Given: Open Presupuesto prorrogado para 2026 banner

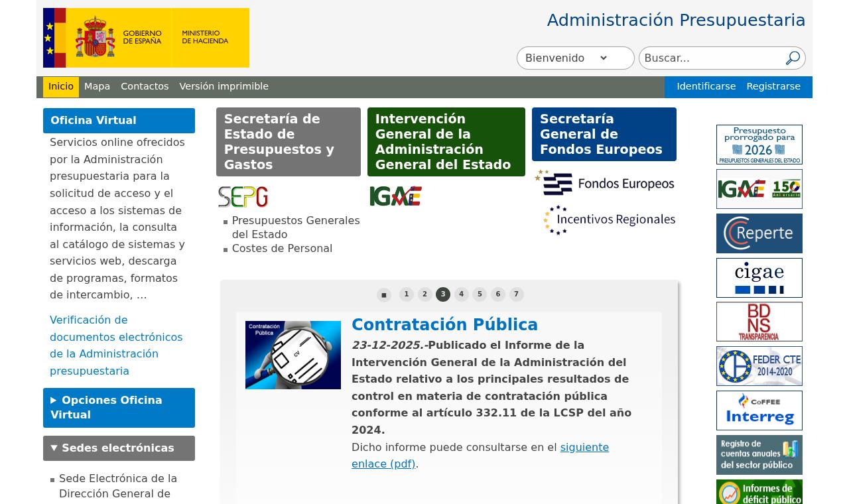Looking at the screenshot, I should pyautogui.click(x=759, y=145).
